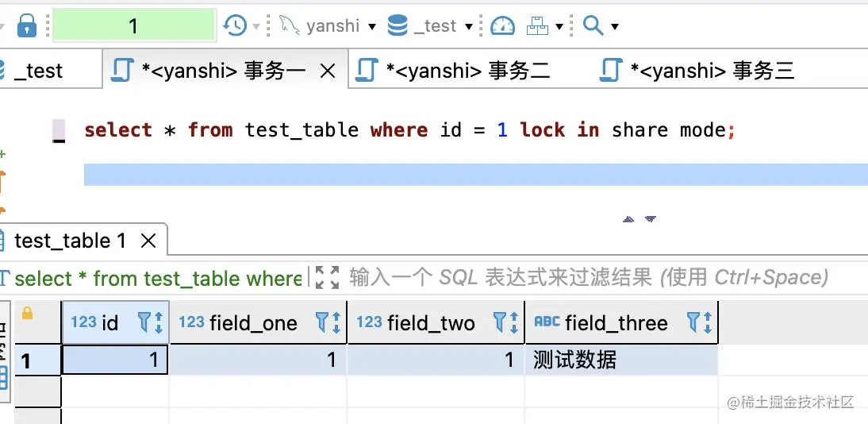Open the yanshi active connection dropdown
The height and width of the screenshot is (424, 868).
point(371,26)
